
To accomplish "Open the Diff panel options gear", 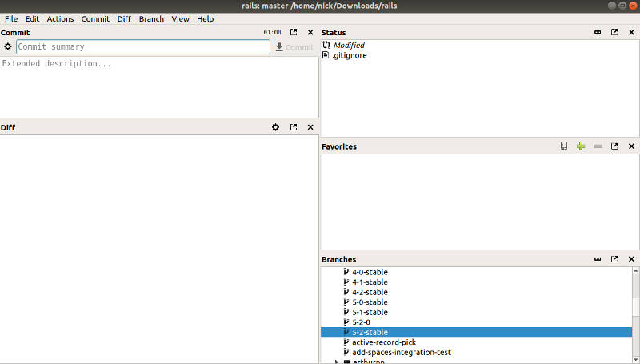I will [x=276, y=127].
